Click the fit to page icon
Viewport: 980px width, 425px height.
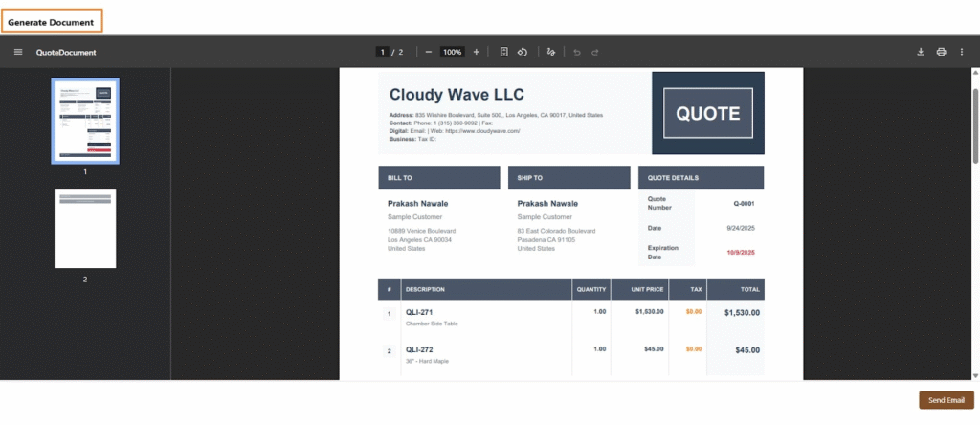click(x=503, y=52)
